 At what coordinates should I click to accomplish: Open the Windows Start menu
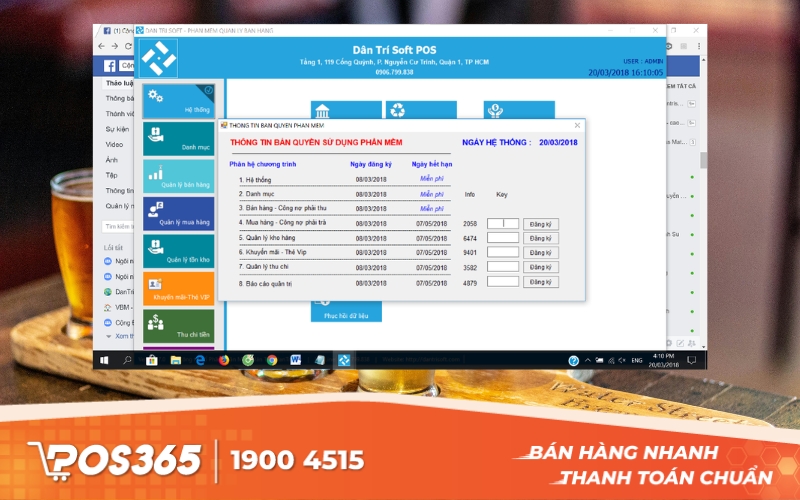tap(104, 360)
